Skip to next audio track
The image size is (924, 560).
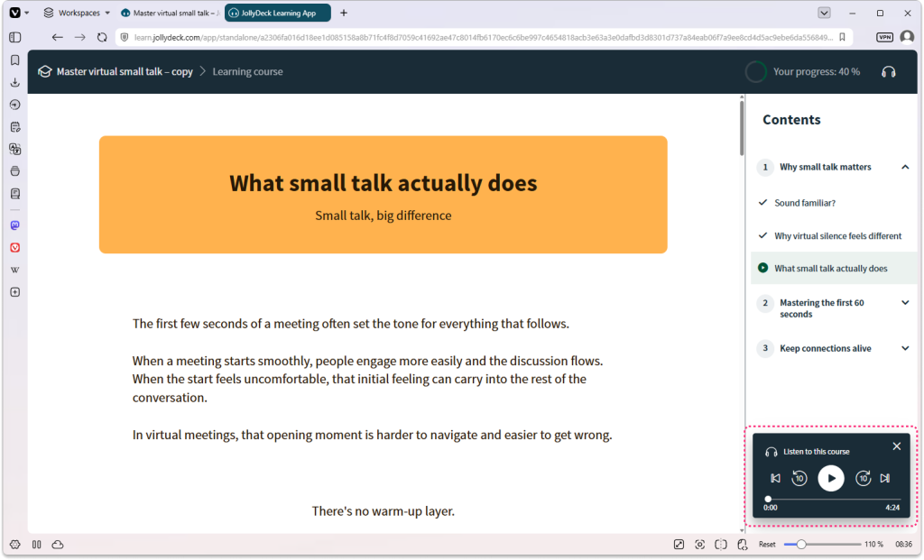pos(885,478)
